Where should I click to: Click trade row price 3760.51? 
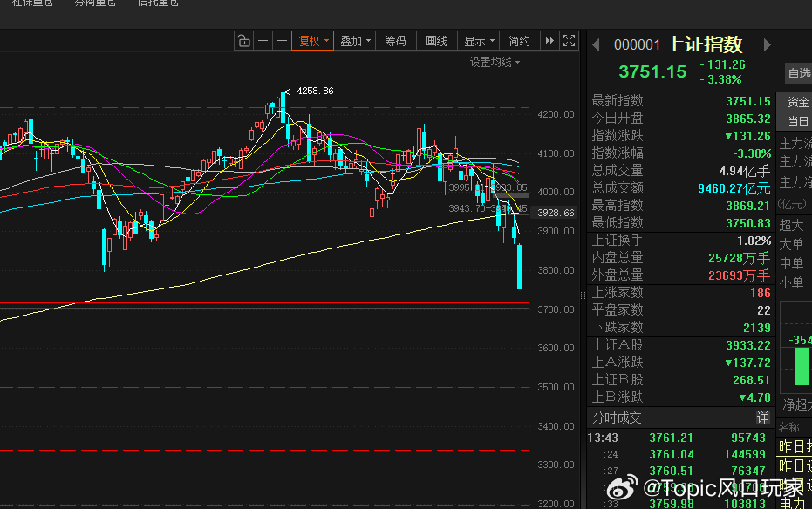671,472
